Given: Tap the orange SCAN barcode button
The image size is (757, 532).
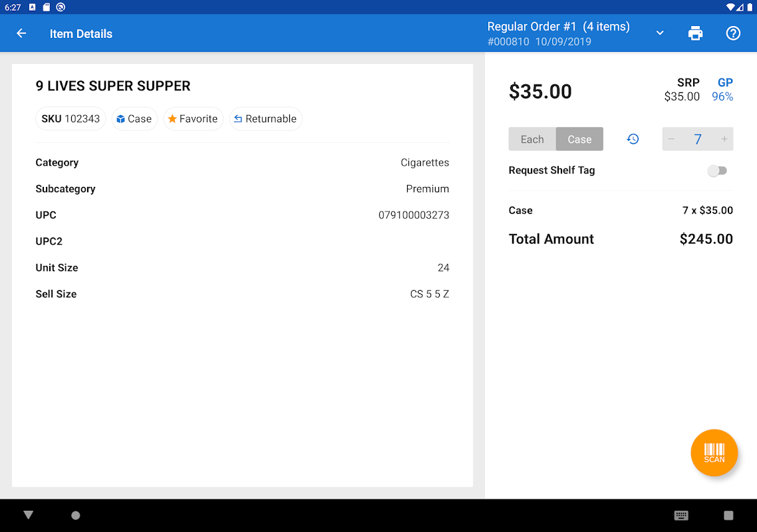Looking at the screenshot, I should pos(714,453).
